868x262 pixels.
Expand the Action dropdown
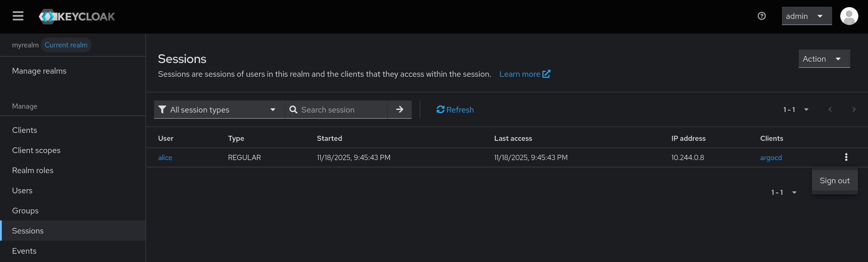[824, 59]
